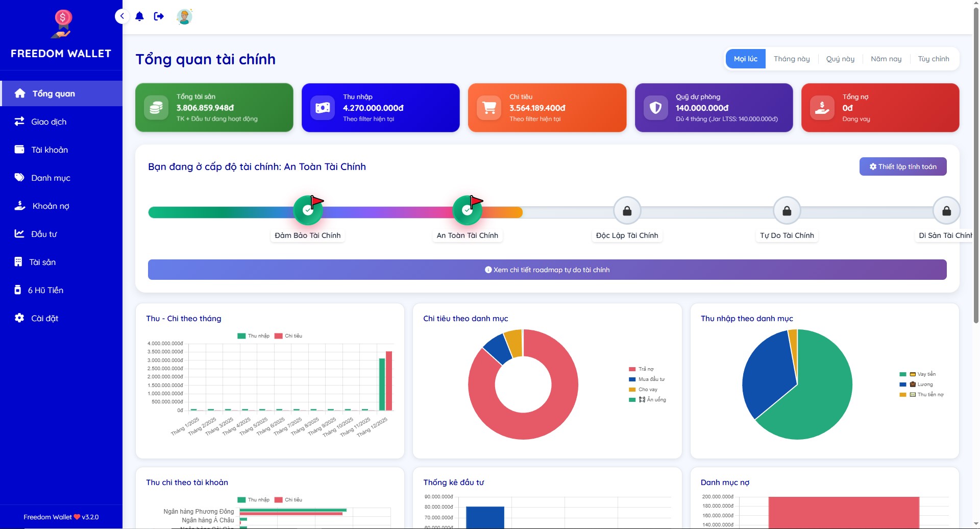Click the notification bell icon

[139, 16]
